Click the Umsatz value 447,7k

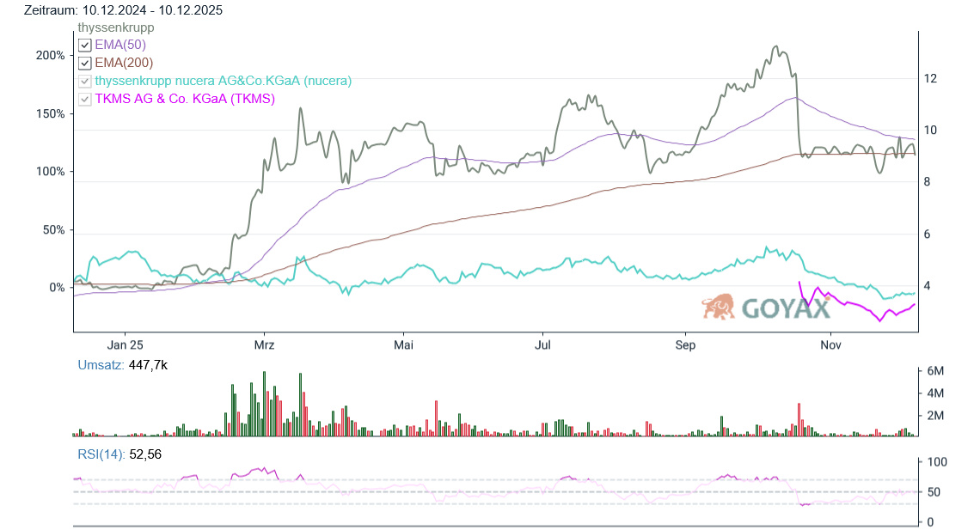(148, 365)
